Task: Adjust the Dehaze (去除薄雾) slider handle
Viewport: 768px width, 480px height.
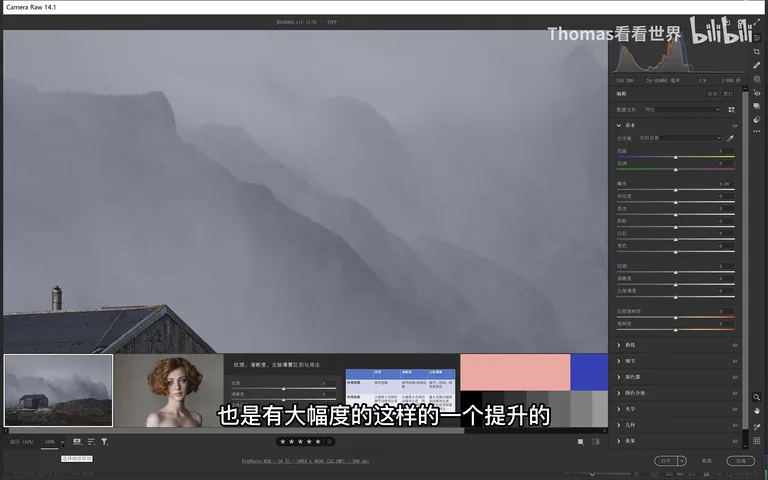Action: [675, 297]
